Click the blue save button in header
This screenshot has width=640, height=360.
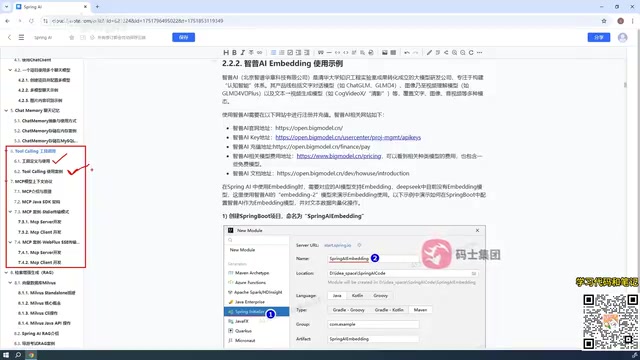coord(183,37)
